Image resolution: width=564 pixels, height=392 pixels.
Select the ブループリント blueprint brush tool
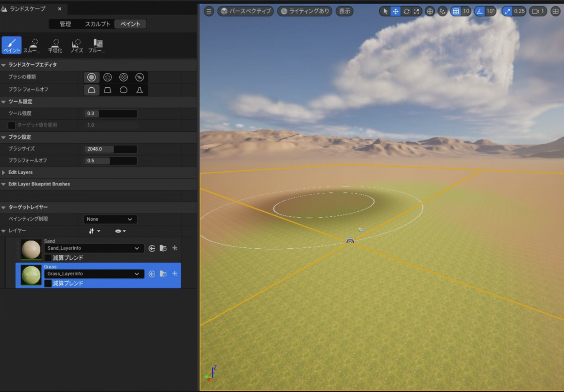[x=97, y=46]
